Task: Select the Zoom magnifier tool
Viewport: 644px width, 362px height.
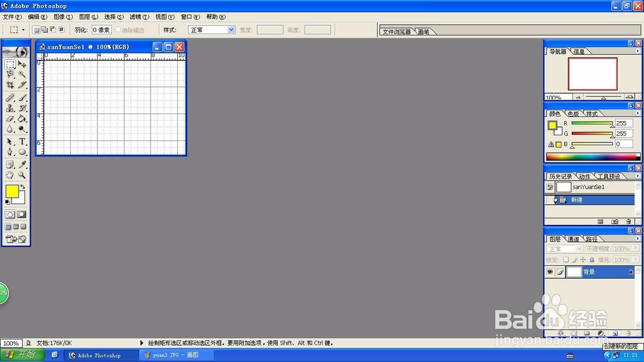Action: click(x=22, y=175)
